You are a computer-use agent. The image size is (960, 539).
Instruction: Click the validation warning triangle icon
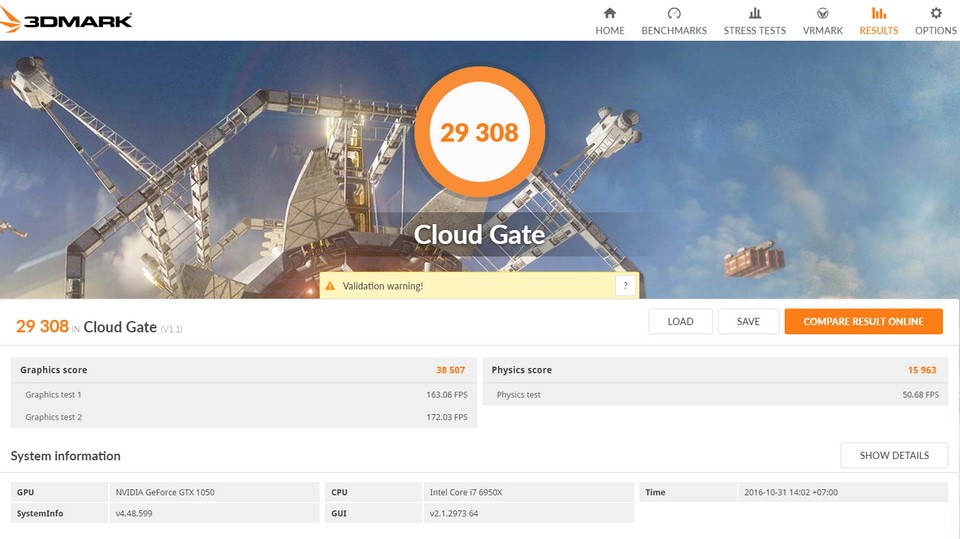tap(329, 286)
